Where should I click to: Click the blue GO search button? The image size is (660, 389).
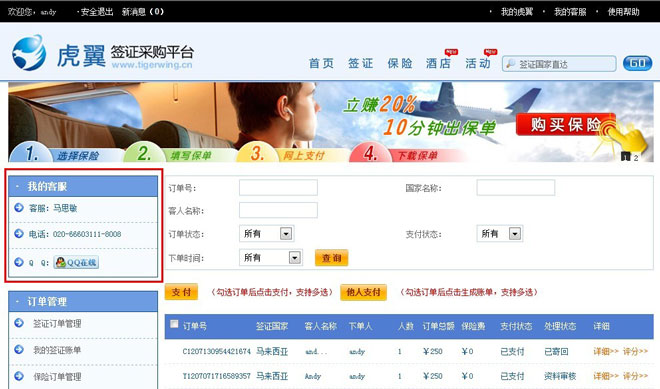637,63
